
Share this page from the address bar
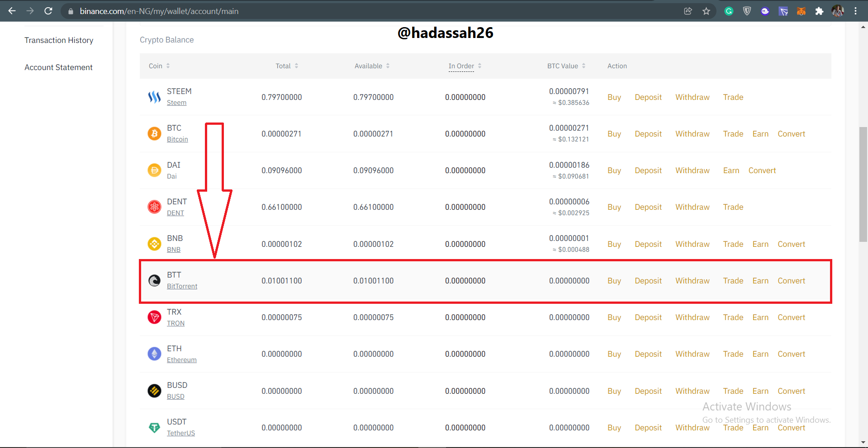point(688,11)
